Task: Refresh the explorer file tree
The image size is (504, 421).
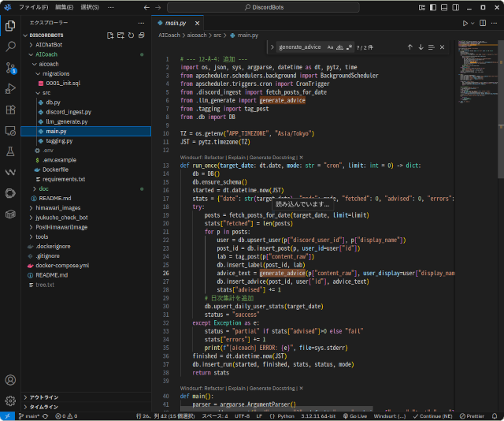Action: 131,35
